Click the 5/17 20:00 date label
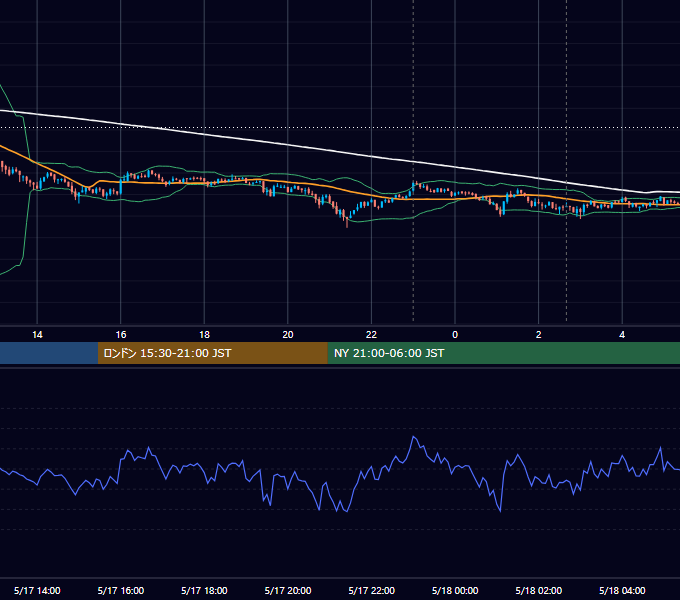The image size is (680, 600). [288, 590]
